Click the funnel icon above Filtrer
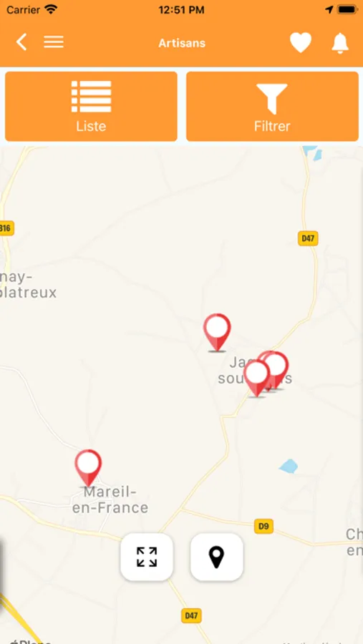The height and width of the screenshot is (644, 363). tap(272, 99)
